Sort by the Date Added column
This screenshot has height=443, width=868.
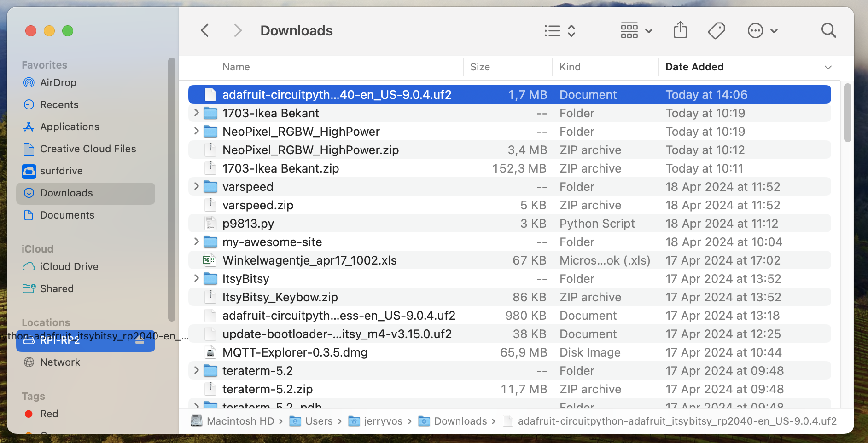[x=694, y=67]
